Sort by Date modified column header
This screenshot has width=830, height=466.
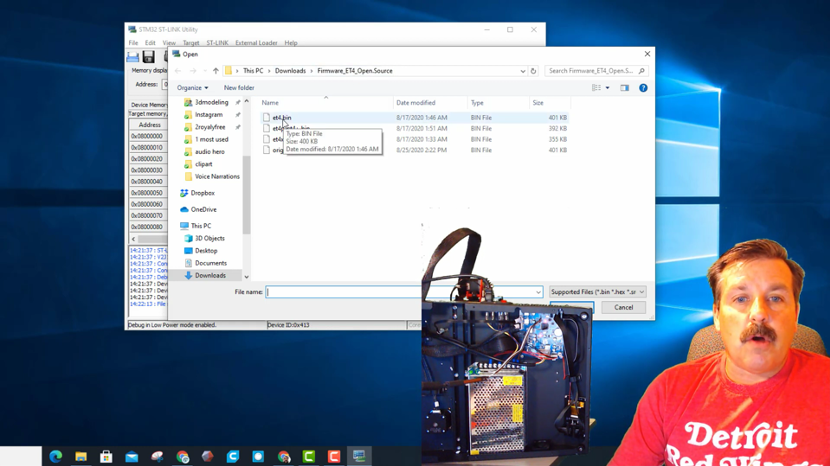click(x=416, y=103)
